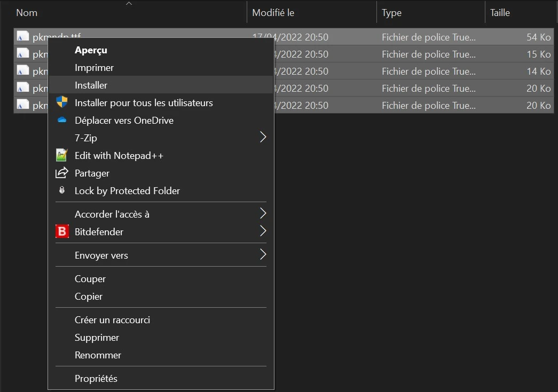The width and height of the screenshot is (558, 392).
Task: Expand the 7-Zip submenu arrow
Action: (263, 138)
